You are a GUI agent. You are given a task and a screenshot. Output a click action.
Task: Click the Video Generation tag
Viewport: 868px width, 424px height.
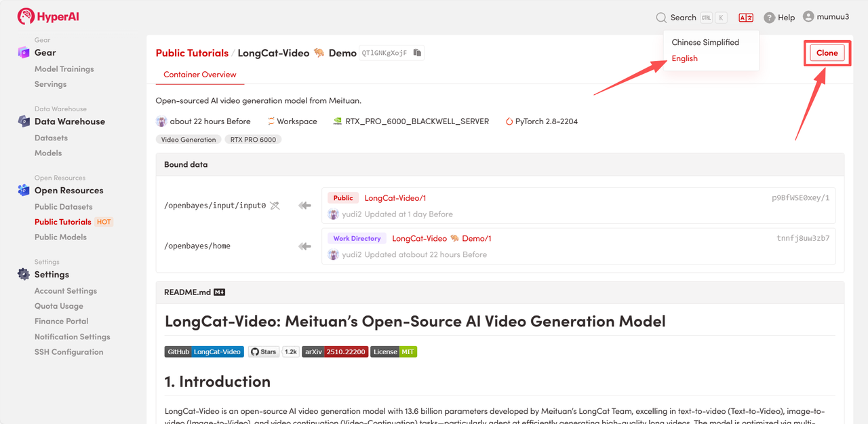[189, 140]
